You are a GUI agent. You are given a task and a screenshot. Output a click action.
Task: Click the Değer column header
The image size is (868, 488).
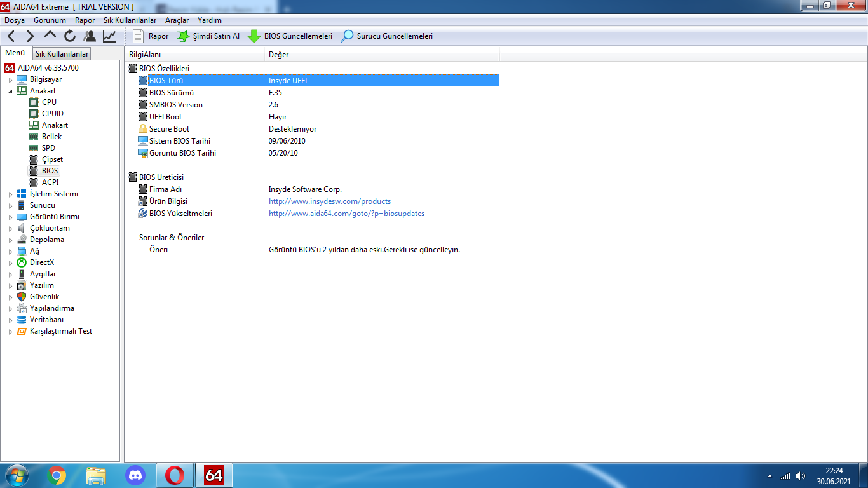coord(382,55)
